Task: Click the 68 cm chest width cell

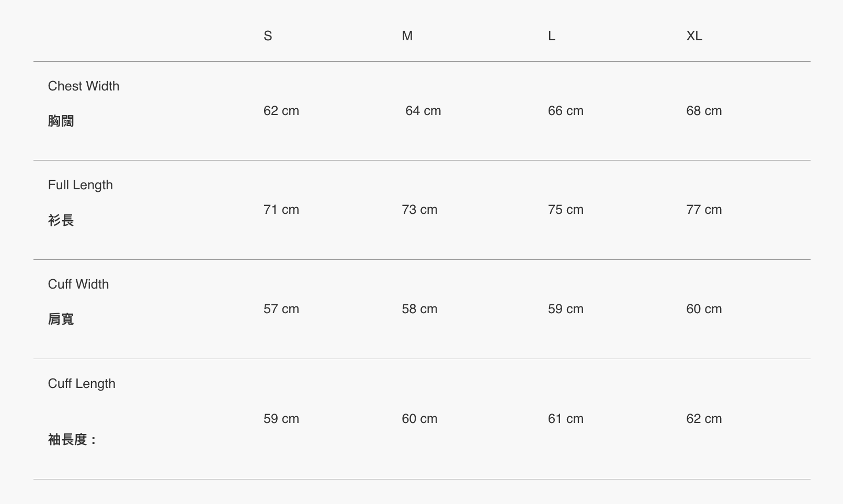Action: 704,111
